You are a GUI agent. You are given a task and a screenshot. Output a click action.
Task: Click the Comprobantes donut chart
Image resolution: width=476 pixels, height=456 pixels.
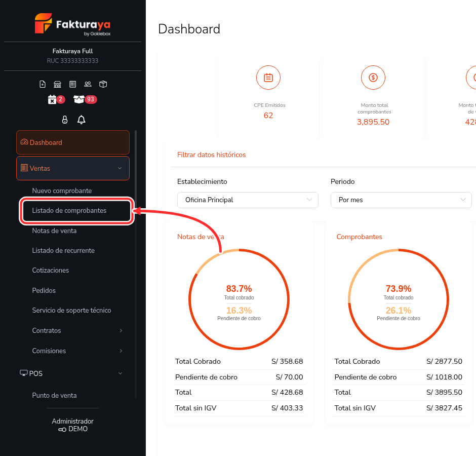(399, 299)
